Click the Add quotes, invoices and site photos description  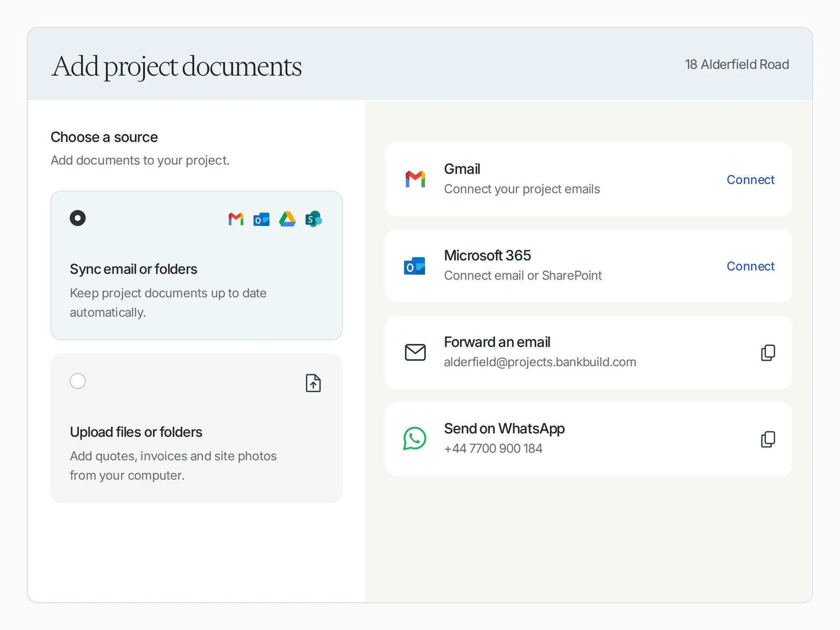173,465
